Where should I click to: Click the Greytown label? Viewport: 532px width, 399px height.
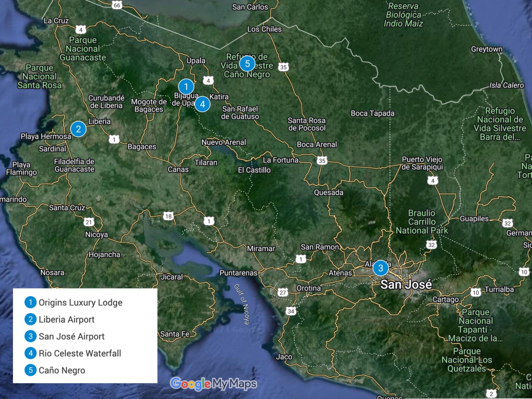point(486,49)
